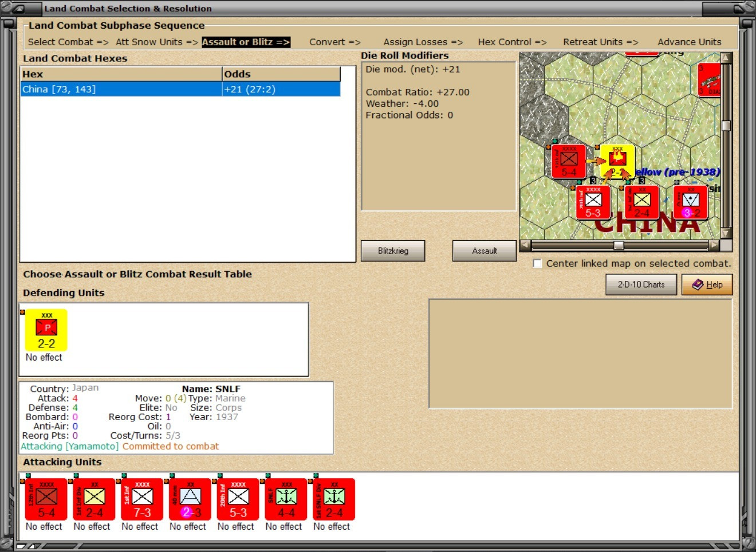
Task: Click the Weather: -4.00 modifier line
Action: (x=402, y=104)
